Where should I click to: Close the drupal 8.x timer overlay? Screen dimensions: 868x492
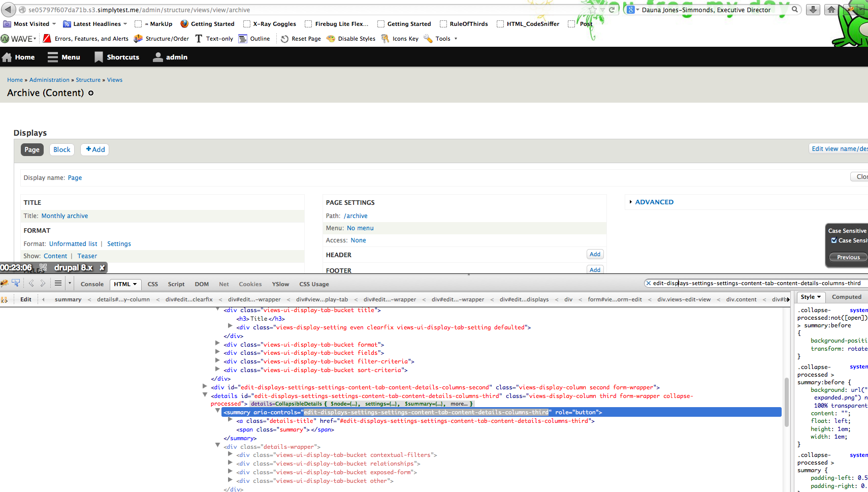[102, 268]
